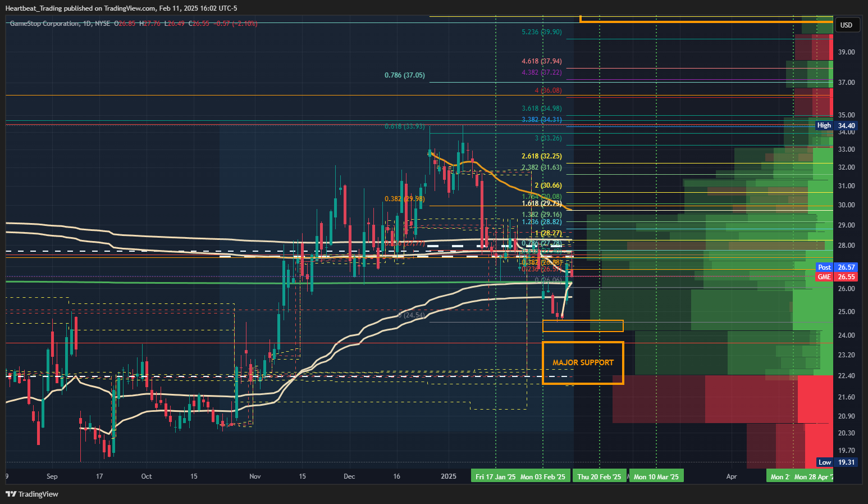868x504 pixels.
Task: Click the 37.00 price axis value
Action: (x=846, y=82)
